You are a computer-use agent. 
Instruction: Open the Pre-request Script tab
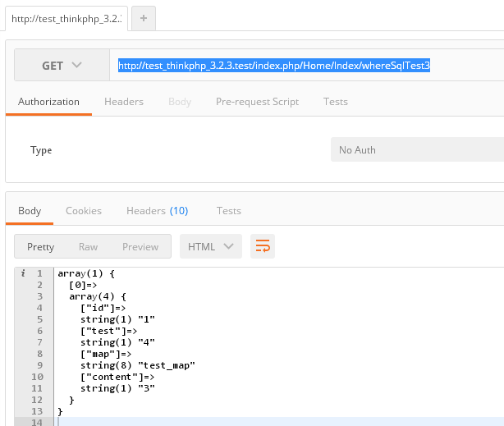pos(257,102)
